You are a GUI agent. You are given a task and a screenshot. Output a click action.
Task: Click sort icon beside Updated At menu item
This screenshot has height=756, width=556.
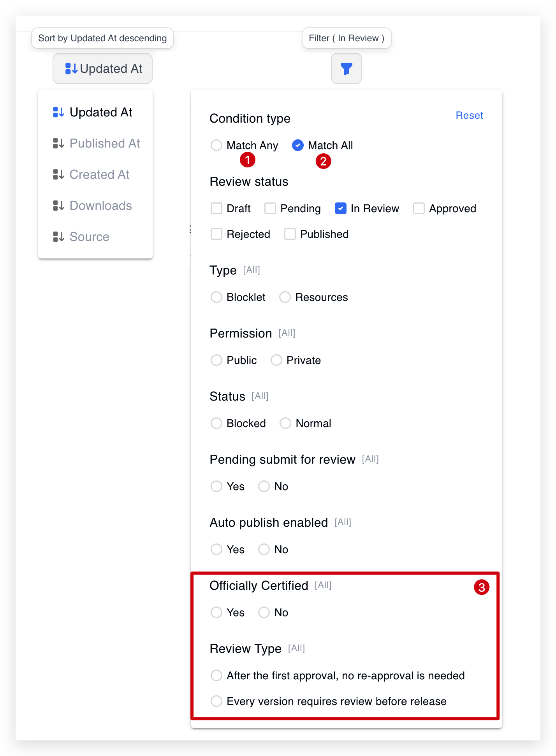pos(58,113)
